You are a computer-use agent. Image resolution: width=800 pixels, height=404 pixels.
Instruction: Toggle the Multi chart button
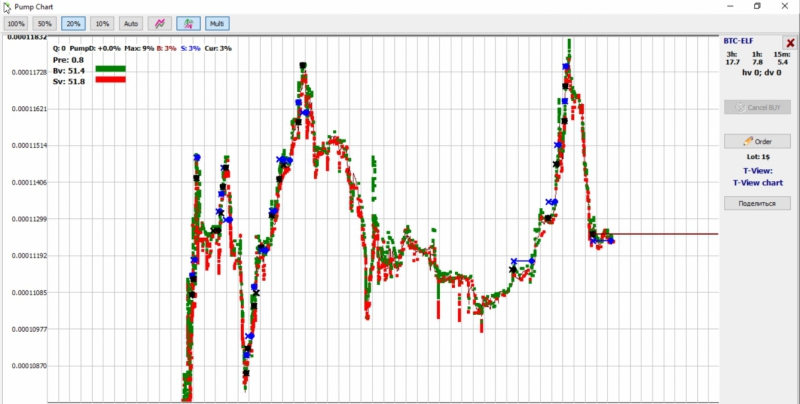217,23
